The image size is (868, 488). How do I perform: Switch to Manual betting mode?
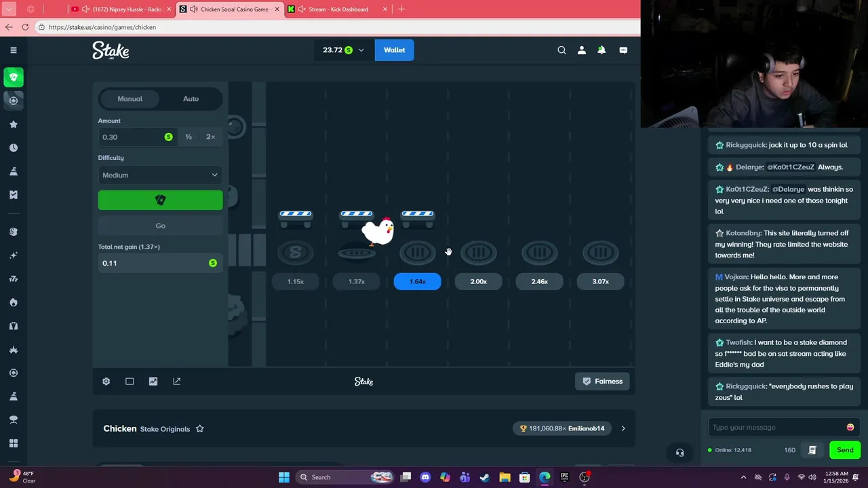point(130,99)
